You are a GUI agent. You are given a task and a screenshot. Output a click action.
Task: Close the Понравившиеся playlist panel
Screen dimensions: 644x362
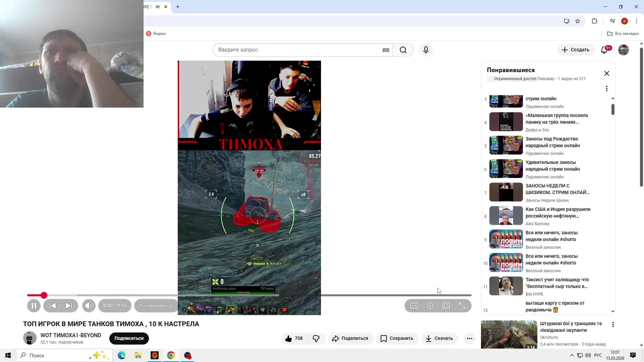point(607,73)
